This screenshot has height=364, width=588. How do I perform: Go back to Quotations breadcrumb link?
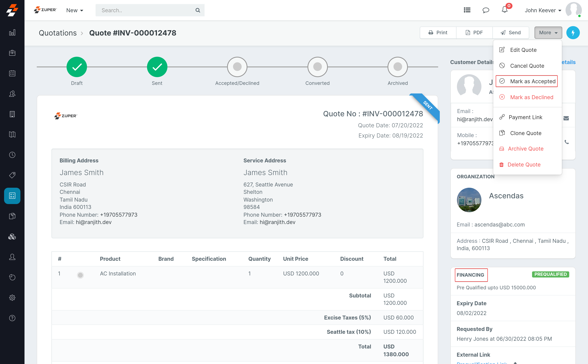(58, 33)
